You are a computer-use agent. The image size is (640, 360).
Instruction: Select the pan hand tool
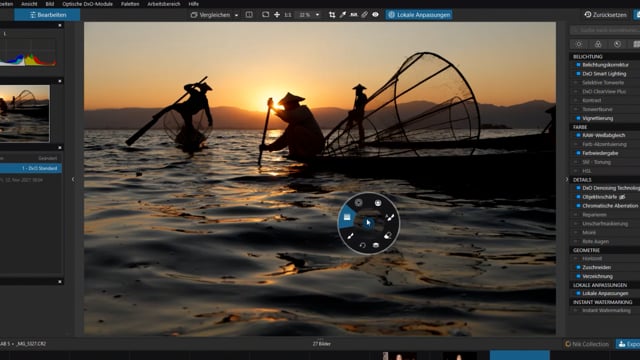coord(277,15)
